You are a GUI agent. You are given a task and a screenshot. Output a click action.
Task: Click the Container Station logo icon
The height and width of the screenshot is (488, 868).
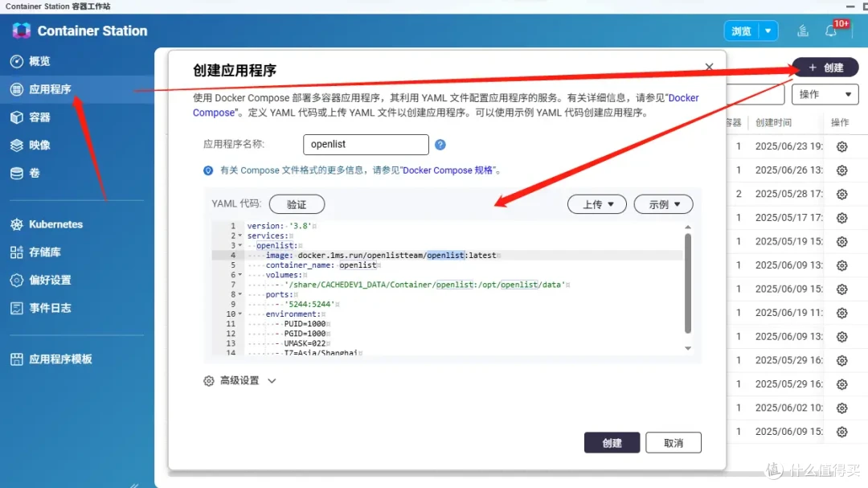(22, 31)
